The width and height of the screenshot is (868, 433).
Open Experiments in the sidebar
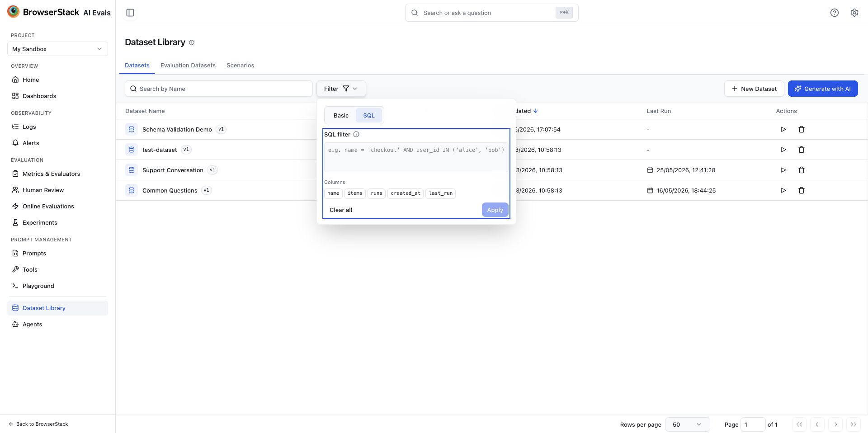tap(57, 222)
